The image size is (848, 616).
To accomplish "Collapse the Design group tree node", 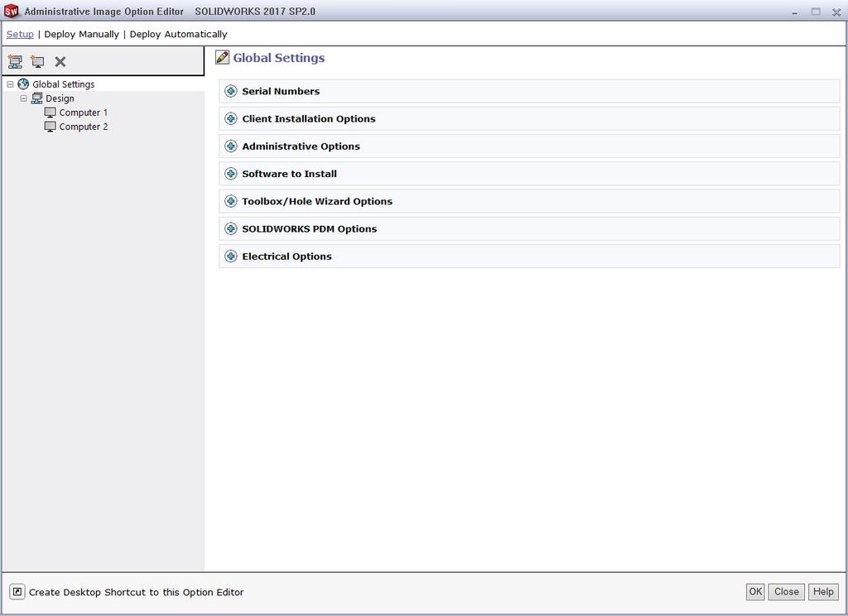I will 23,99.
